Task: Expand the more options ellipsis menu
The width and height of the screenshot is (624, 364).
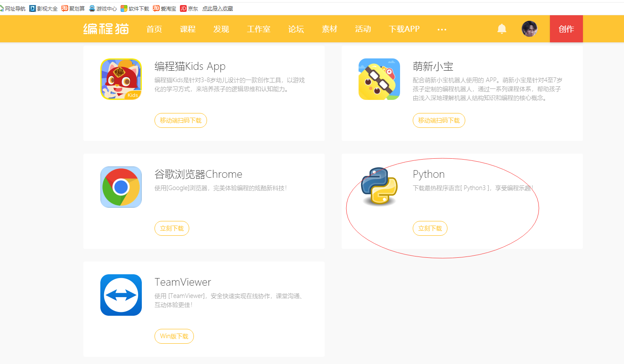Action: pos(442,30)
